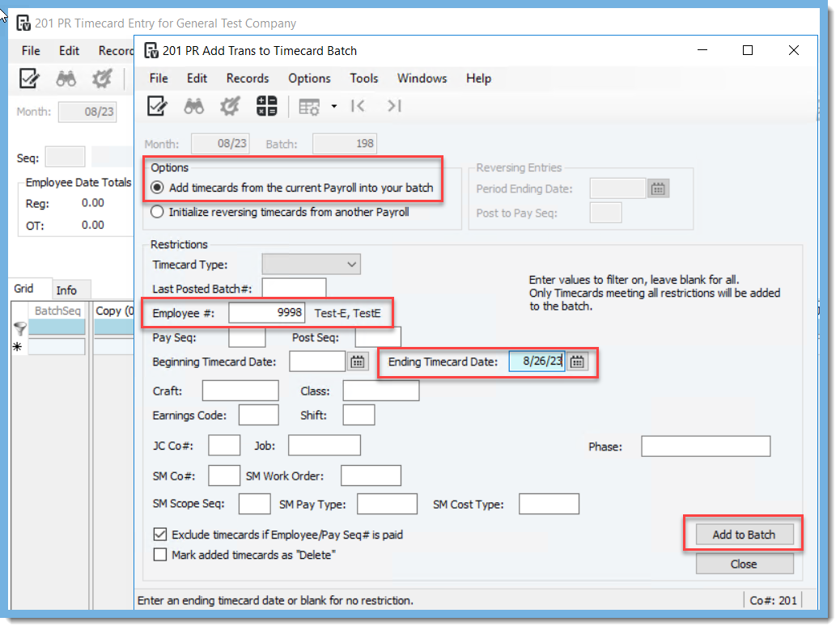Click gear icon in Timecard Entry window toolbar
The image size is (840, 630).
pyautogui.click(x=102, y=78)
